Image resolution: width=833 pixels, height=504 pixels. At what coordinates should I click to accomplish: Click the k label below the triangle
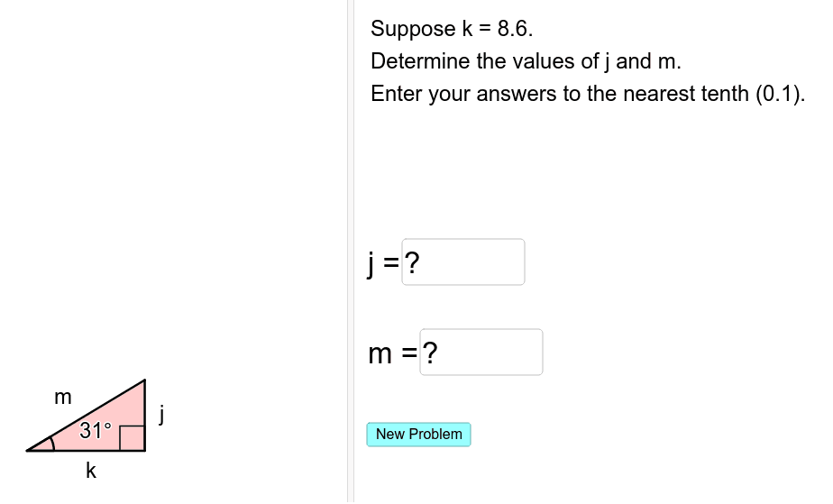tap(91, 471)
